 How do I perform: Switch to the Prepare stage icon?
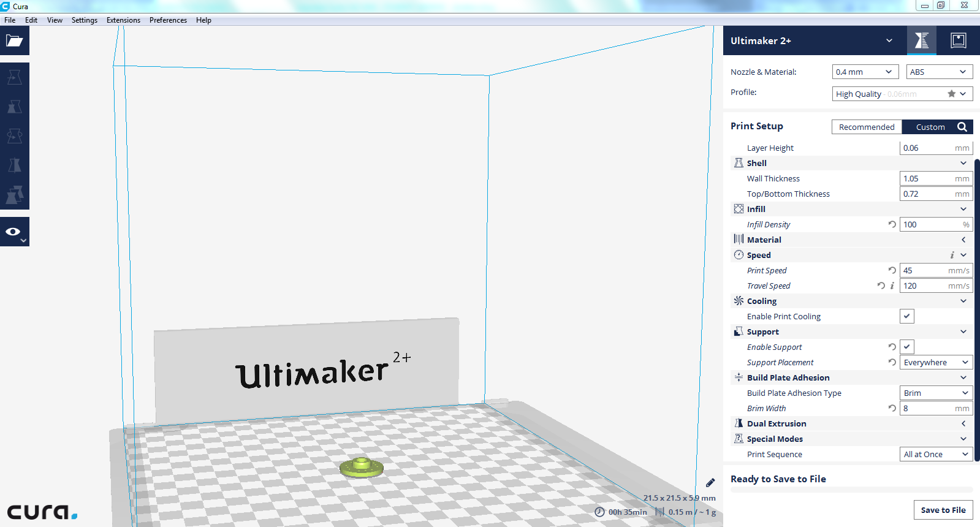922,40
